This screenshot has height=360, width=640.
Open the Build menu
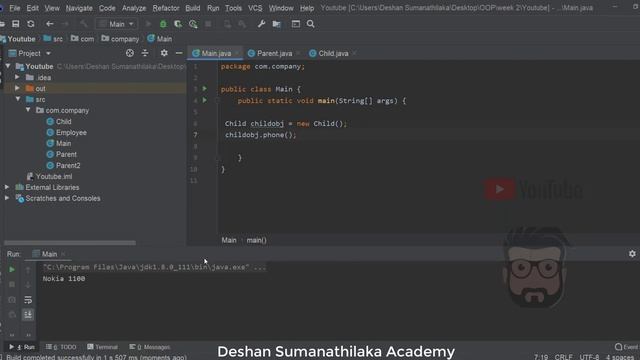(193, 8)
